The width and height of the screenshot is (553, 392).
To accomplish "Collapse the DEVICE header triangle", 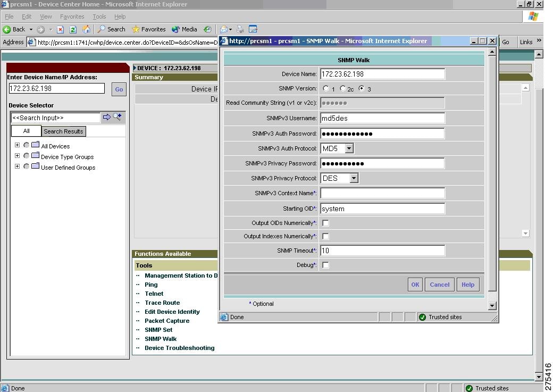I will pyautogui.click(x=135, y=68).
